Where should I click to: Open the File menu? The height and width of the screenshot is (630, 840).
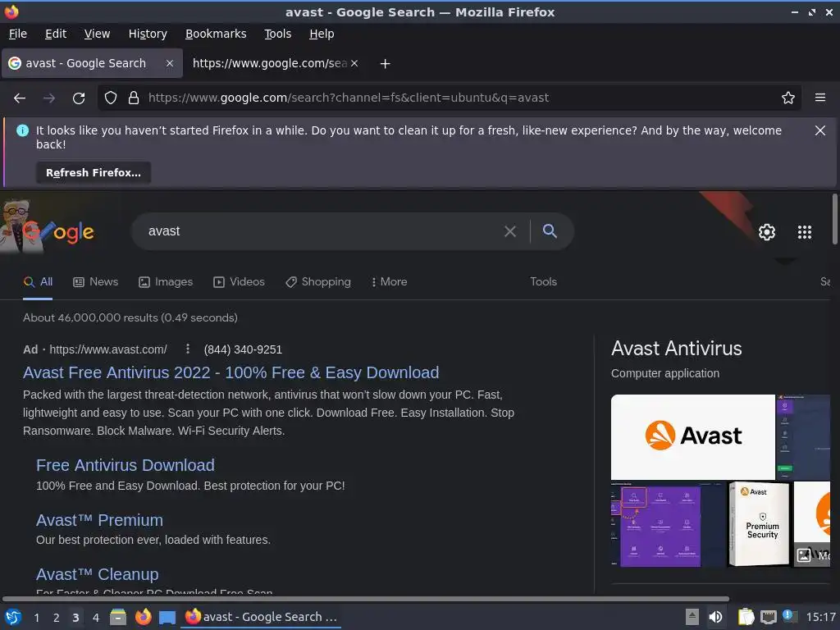[x=18, y=34]
